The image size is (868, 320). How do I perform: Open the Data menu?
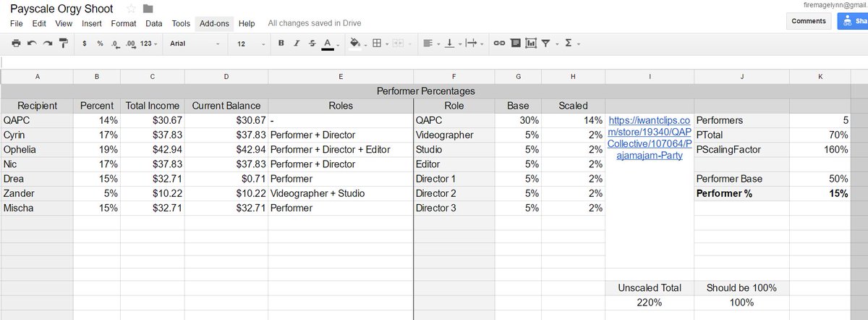153,23
